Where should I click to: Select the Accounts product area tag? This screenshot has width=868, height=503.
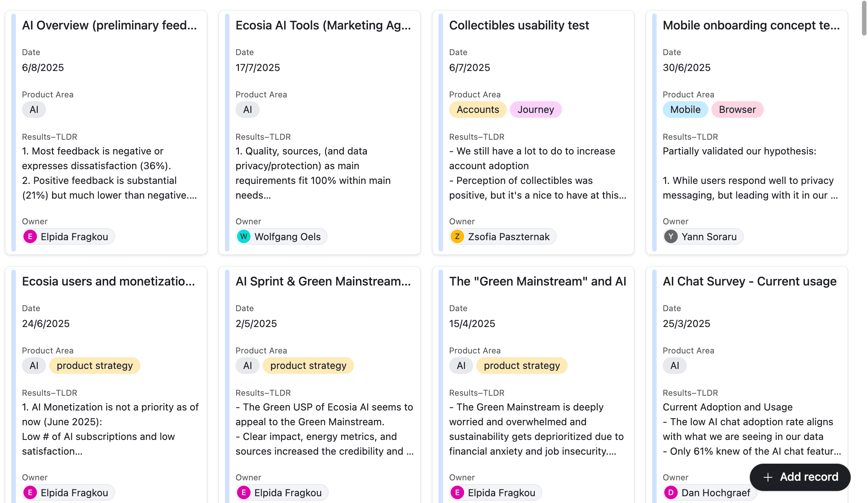pyautogui.click(x=478, y=110)
